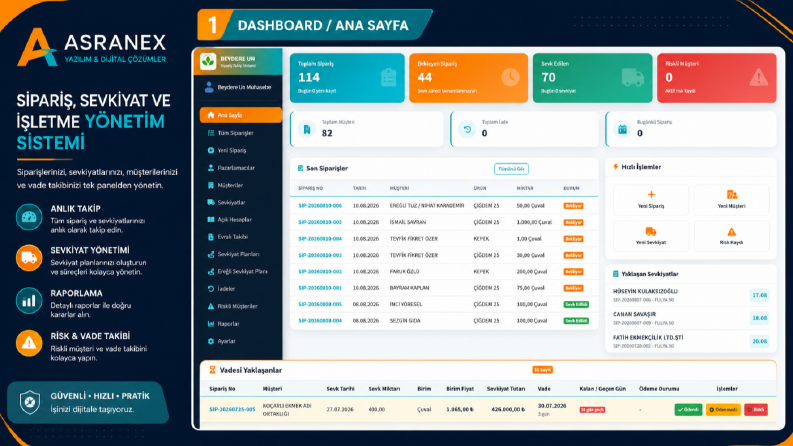Click the Sevkiyat Planları sidebar icon
The height and width of the screenshot is (446, 793).
(x=211, y=254)
